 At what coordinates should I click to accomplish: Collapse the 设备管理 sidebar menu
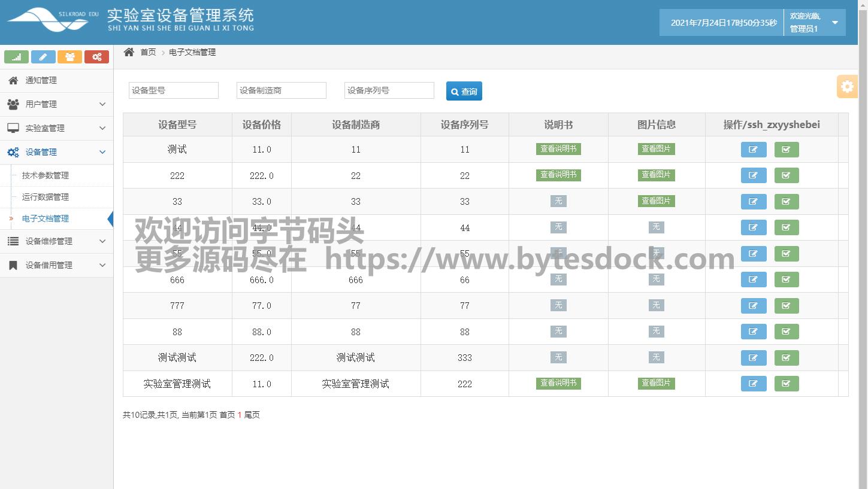pyautogui.click(x=56, y=152)
